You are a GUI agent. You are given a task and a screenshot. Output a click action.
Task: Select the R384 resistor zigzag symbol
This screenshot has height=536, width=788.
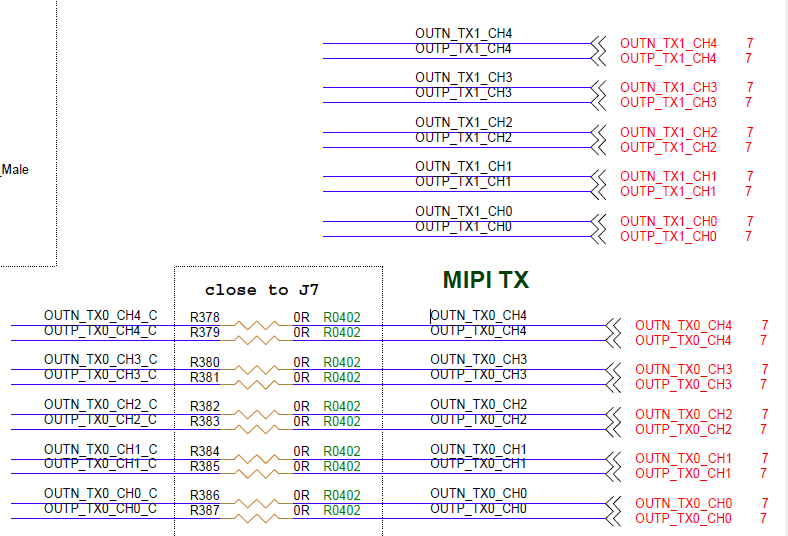coord(256,459)
